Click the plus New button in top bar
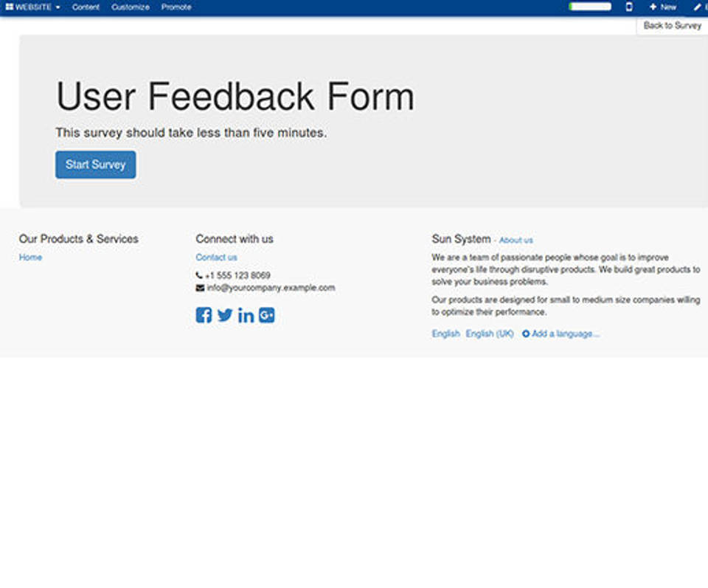Image resolution: width=708 pixels, height=588 pixels. (x=662, y=7)
